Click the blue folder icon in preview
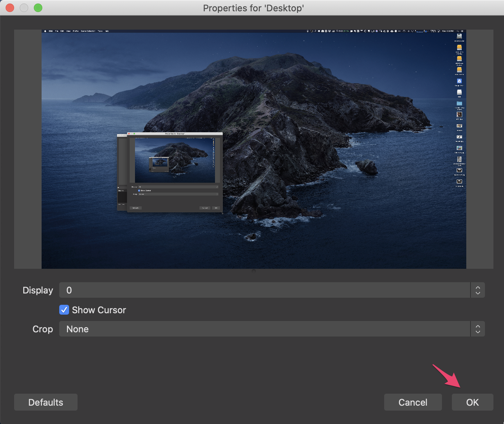Screen dimensions: 504x424 pos(459,103)
